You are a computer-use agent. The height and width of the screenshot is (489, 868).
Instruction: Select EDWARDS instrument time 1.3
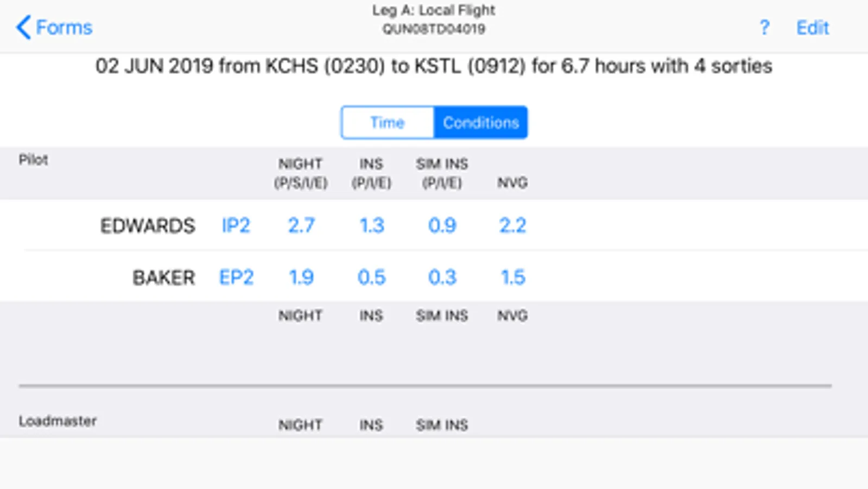click(x=372, y=225)
